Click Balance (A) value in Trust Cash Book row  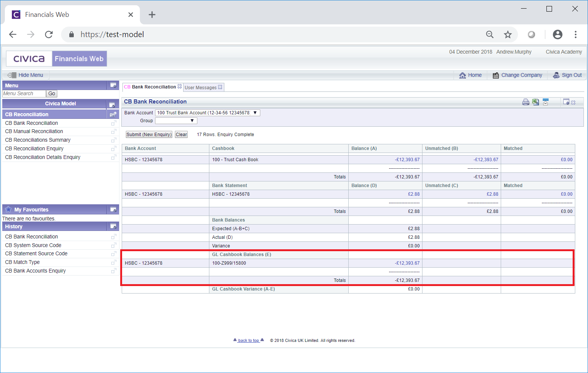407,160
